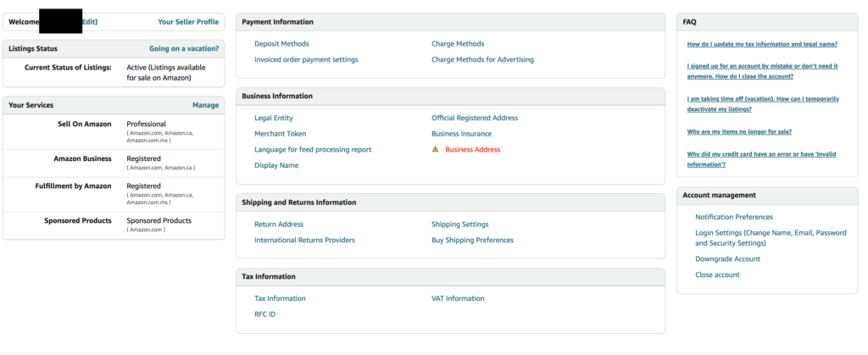Viewport: 868px width, 355px height.
Task: Open Your Seller Profile link
Action: click(x=188, y=22)
